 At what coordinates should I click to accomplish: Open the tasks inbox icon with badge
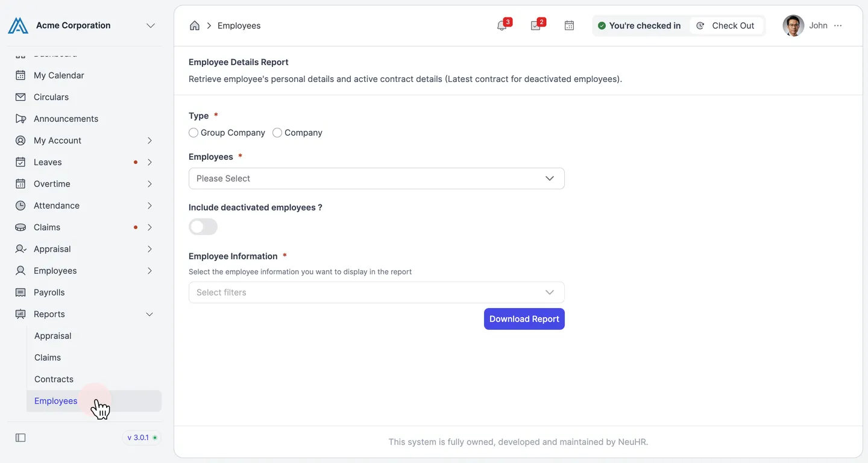[x=536, y=25]
